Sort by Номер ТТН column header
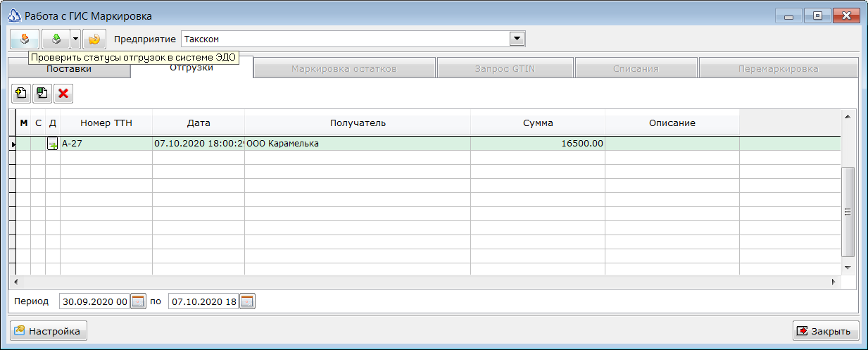Screen dimensions: 868x350 tap(106, 123)
